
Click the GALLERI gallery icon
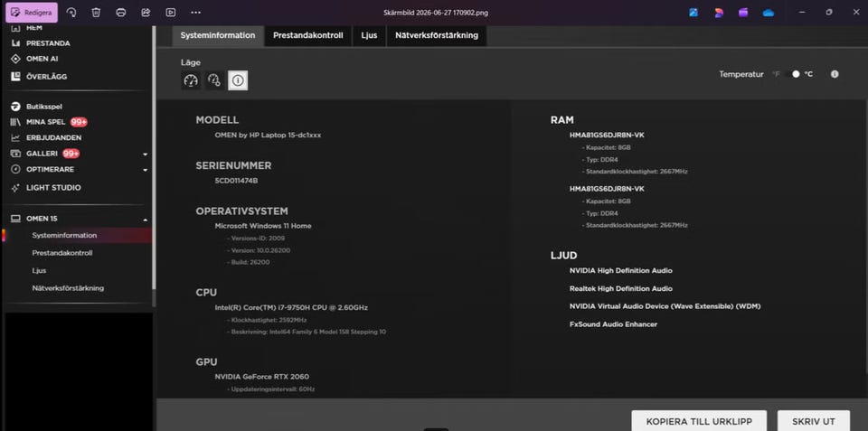[x=15, y=154]
